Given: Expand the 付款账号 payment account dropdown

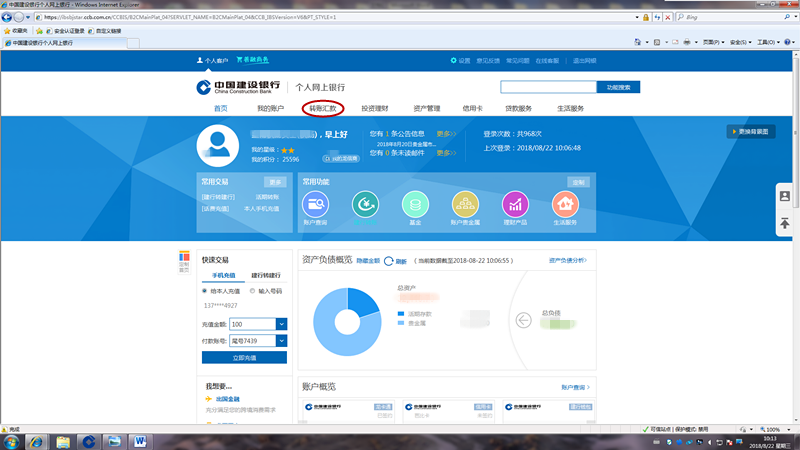Looking at the screenshot, I should 281,340.
